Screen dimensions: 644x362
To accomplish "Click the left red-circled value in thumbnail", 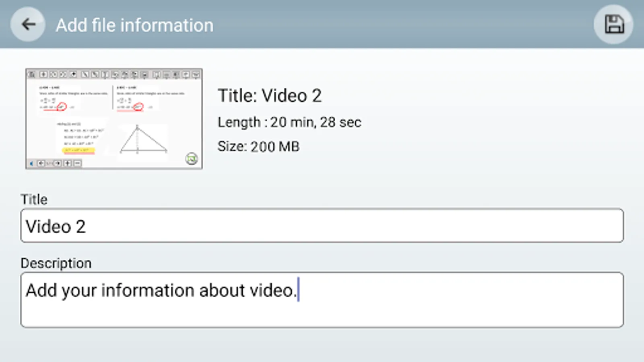I will 62,107.
